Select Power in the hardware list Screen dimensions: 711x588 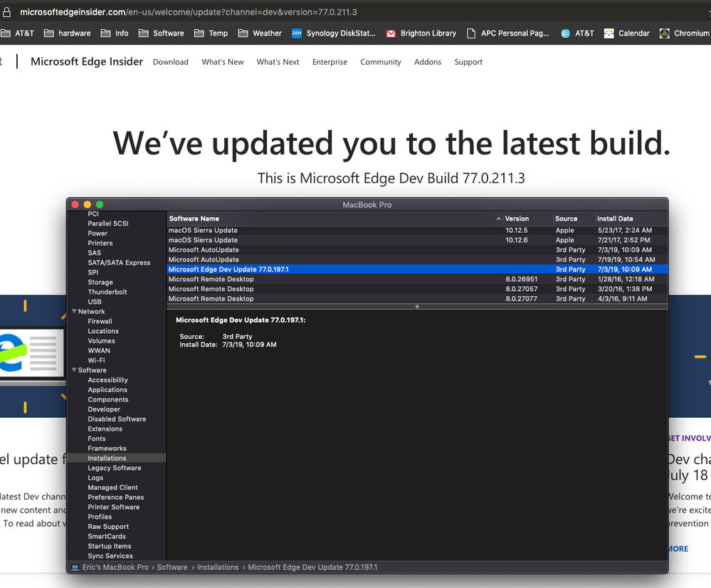[98, 233]
